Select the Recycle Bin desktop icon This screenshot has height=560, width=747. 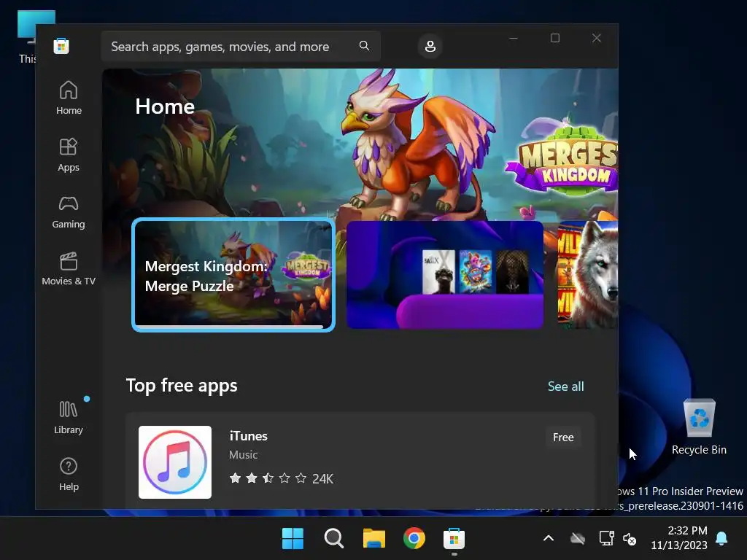point(700,427)
